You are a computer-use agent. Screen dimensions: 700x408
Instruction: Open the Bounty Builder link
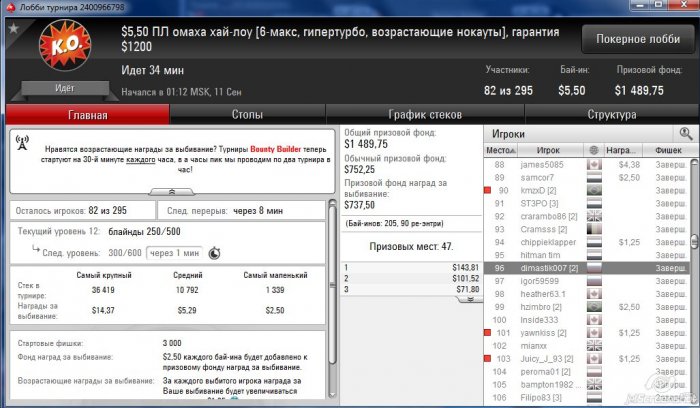click(x=275, y=149)
